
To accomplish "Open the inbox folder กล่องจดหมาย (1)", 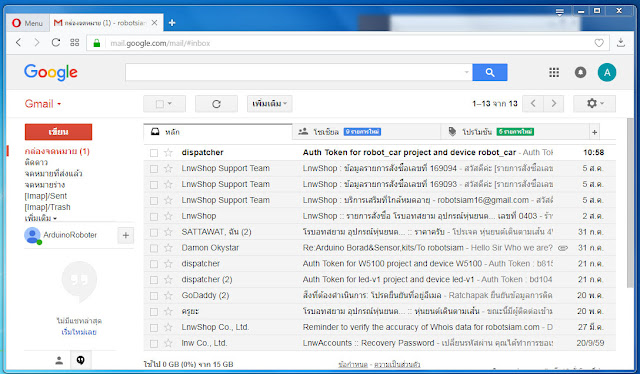I will pos(57,151).
